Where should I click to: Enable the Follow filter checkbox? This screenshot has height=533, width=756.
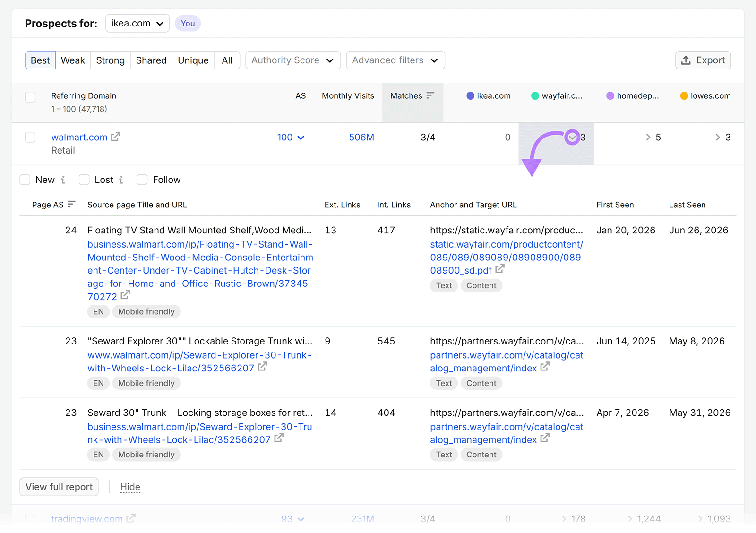click(142, 180)
